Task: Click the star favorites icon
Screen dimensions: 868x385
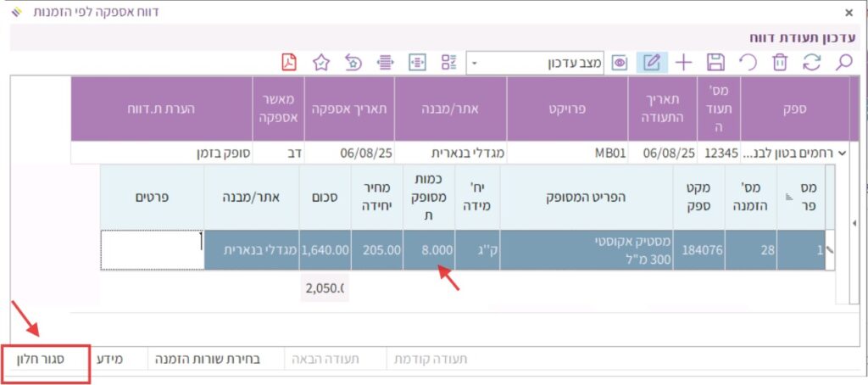Action: 321,62
